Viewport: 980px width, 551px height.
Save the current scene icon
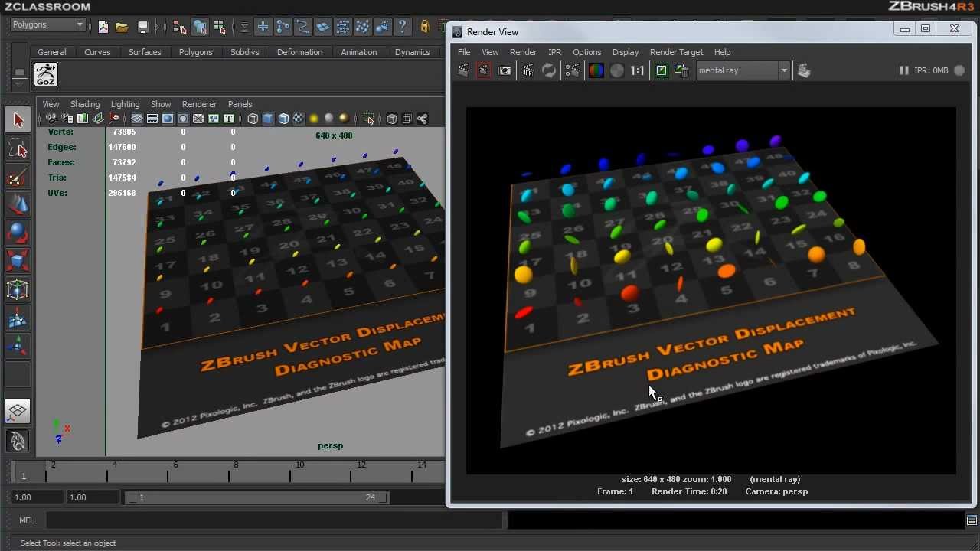click(x=142, y=28)
